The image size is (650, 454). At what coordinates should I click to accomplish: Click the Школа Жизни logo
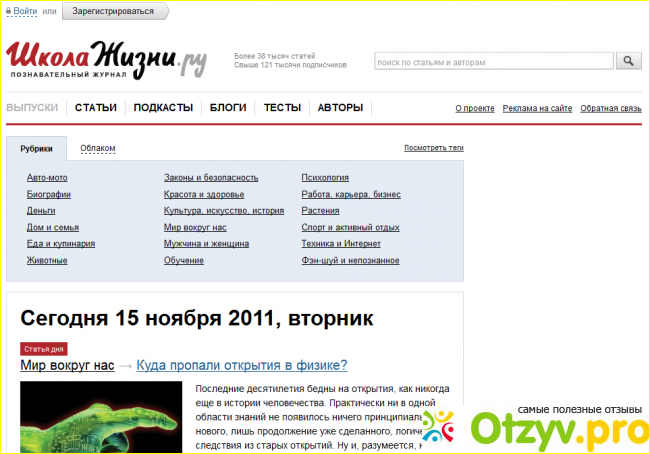(106, 60)
